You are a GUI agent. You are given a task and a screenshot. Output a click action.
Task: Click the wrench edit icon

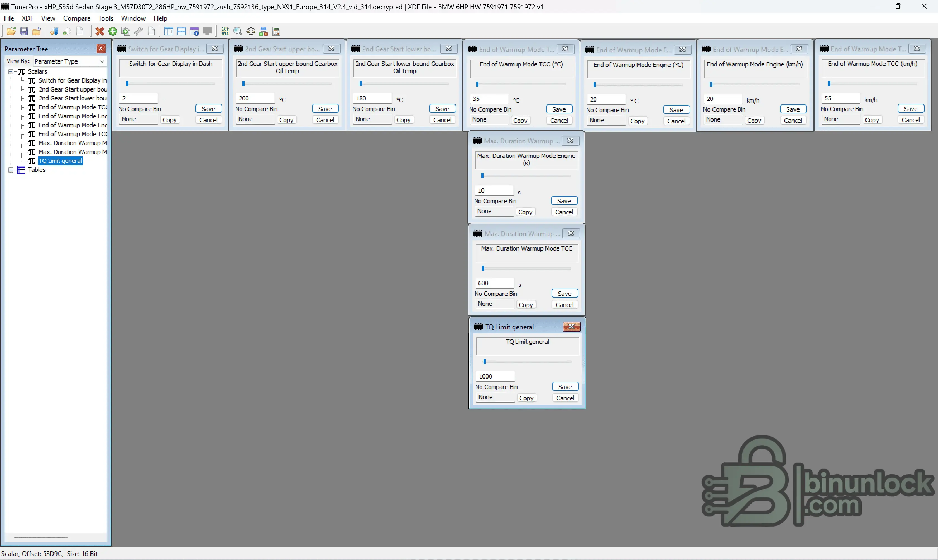coord(138,31)
